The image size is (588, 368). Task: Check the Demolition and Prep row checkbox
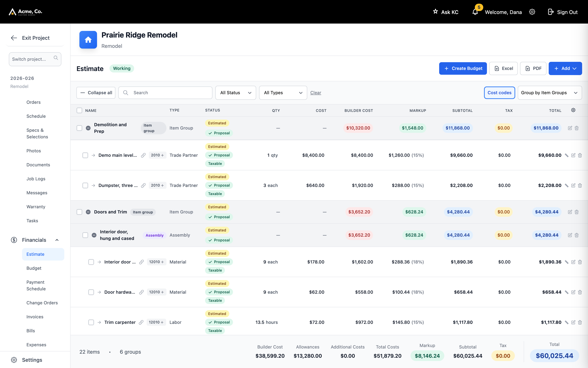tap(79, 128)
